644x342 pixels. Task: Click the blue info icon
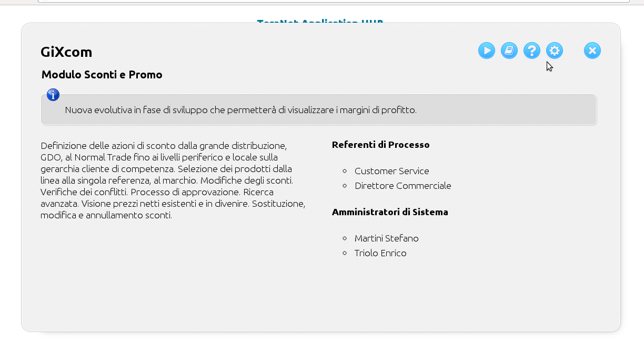53,95
